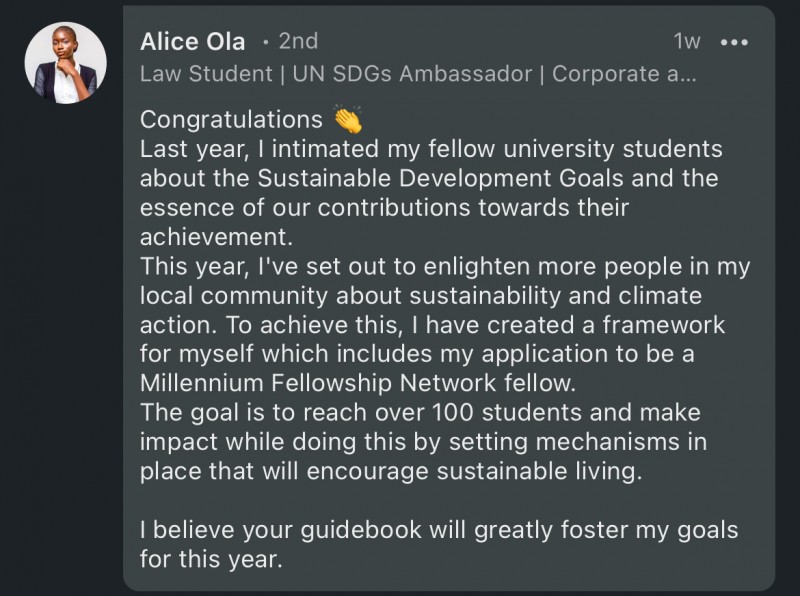Click the Law Student headline text
This screenshot has height=596, width=800.
[206, 74]
